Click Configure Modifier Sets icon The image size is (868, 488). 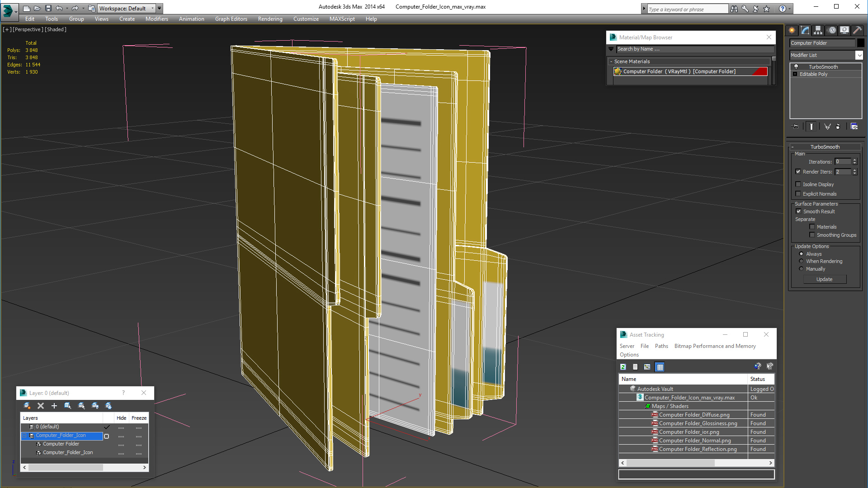click(x=854, y=127)
